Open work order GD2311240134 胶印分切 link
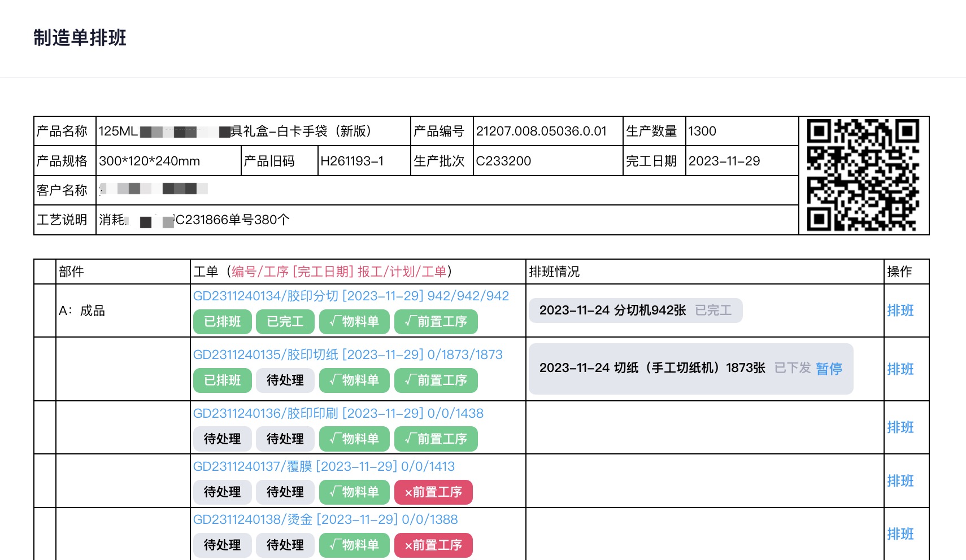Viewport: 966px width, 560px height. point(351,296)
